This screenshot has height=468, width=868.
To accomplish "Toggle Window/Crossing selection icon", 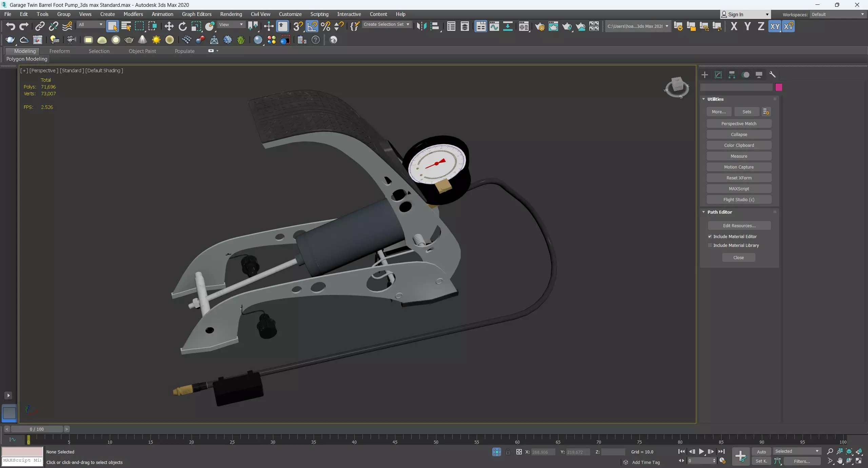I will click(x=153, y=26).
